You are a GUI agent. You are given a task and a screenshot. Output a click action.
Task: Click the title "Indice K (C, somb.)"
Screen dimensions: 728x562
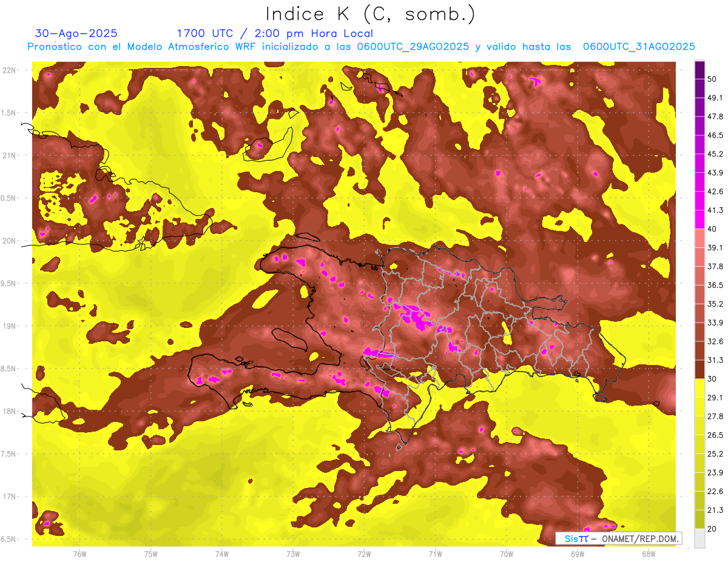tap(371, 14)
